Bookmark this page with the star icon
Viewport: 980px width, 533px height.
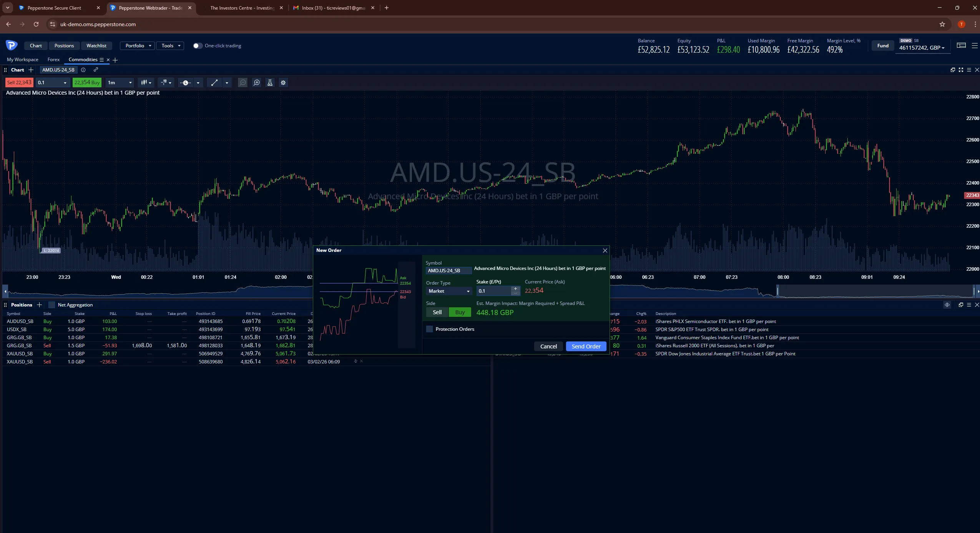(942, 24)
